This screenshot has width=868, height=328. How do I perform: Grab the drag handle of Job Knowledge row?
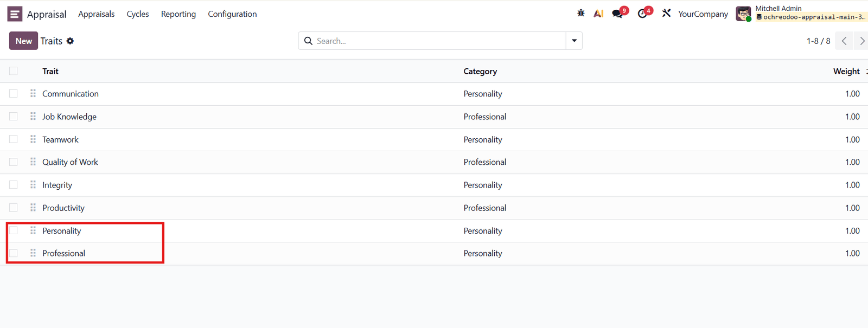pyautogui.click(x=33, y=117)
